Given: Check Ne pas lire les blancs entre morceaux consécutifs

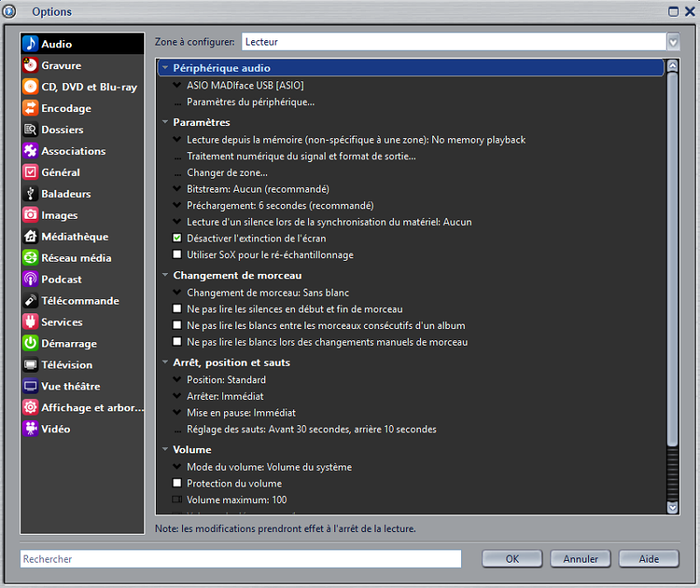Looking at the screenshot, I should (178, 325).
